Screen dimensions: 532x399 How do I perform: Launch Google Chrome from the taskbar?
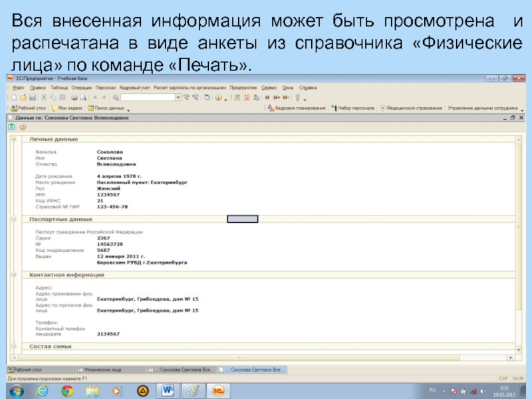tap(66, 390)
